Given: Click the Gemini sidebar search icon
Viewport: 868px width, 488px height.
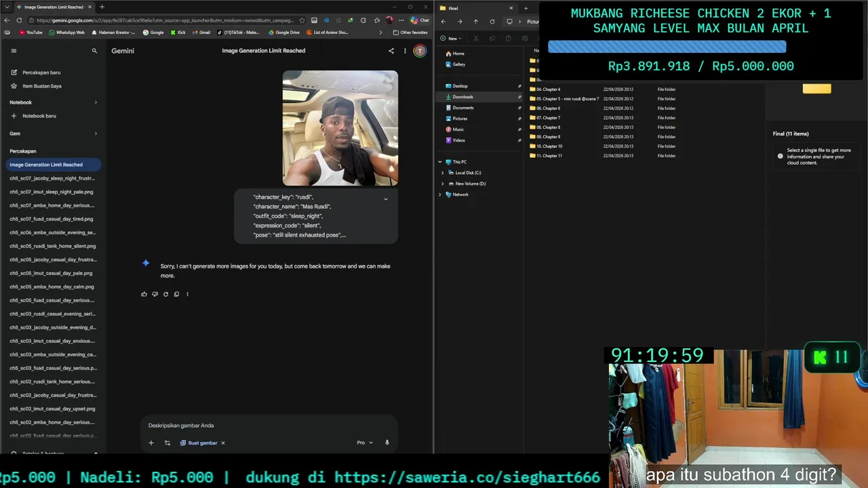Looking at the screenshot, I should 94,51.
